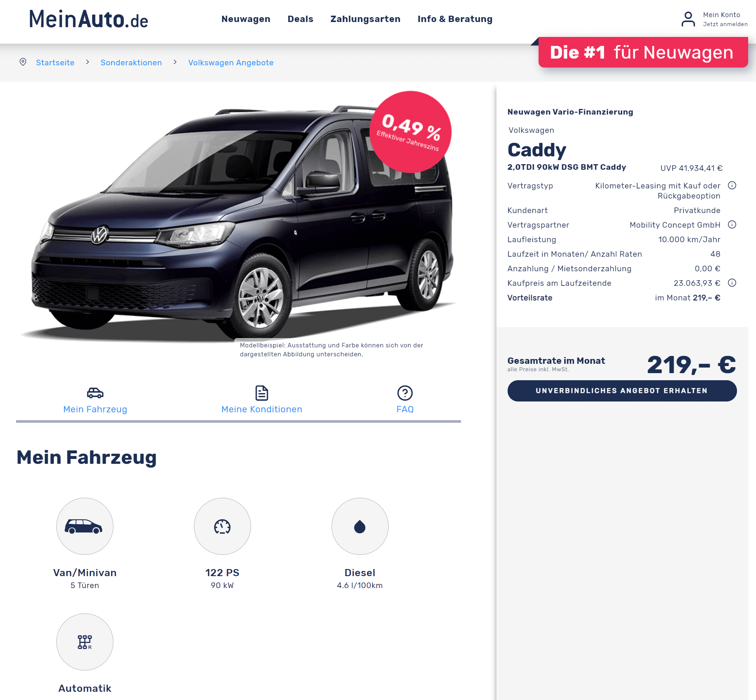
Task: Open the Zahlungsarten menu
Action: click(x=365, y=19)
